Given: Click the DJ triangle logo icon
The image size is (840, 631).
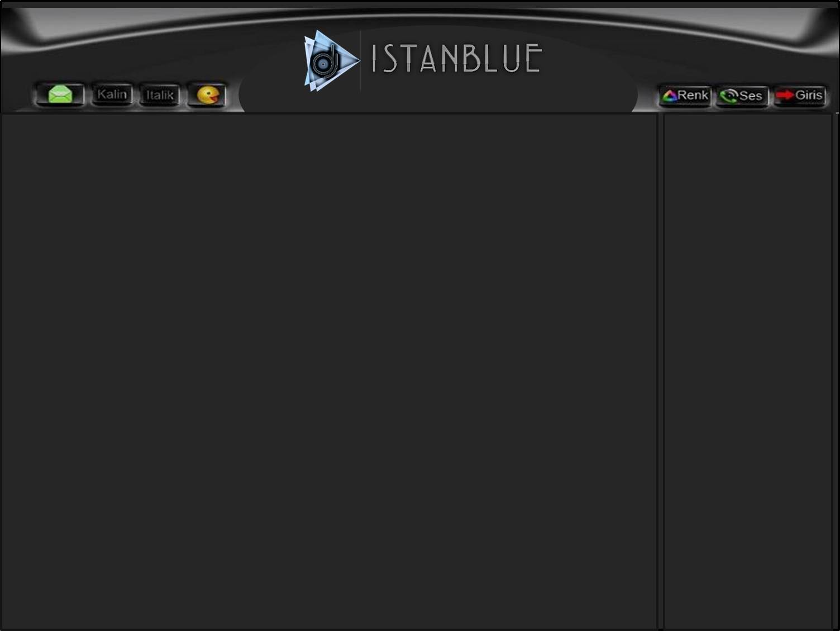Looking at the screenshot, I should click(331, 60).
